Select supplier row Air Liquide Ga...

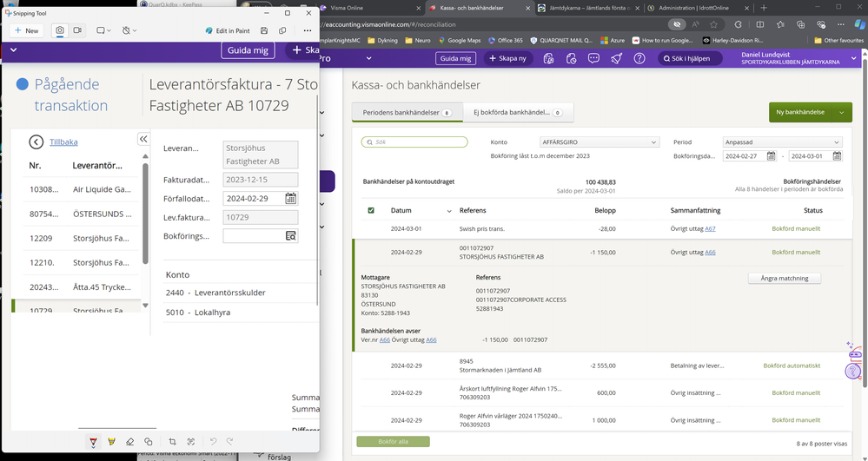(81, 189)
